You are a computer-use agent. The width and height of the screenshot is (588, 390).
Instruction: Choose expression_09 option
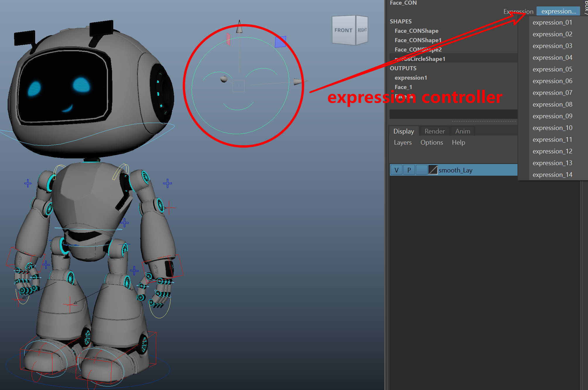[x=552, y=116]
